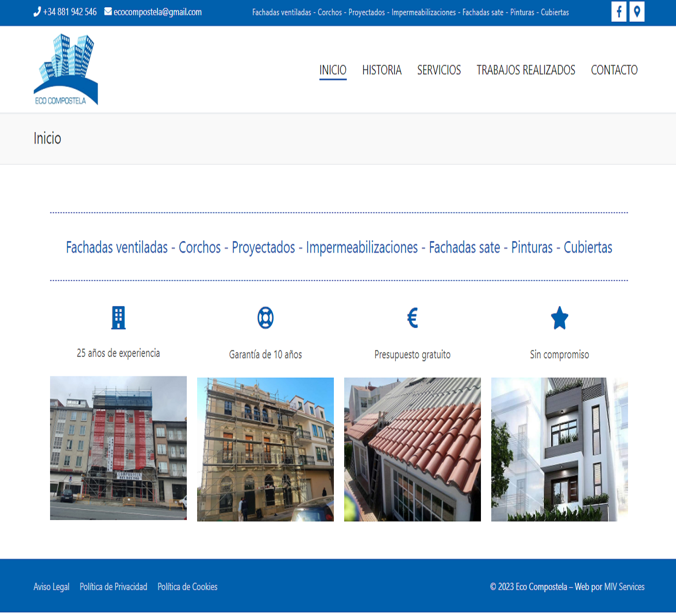Open the Facebook page icon
The width and height of the screenshot is (676, 616).
pos(619,11)
